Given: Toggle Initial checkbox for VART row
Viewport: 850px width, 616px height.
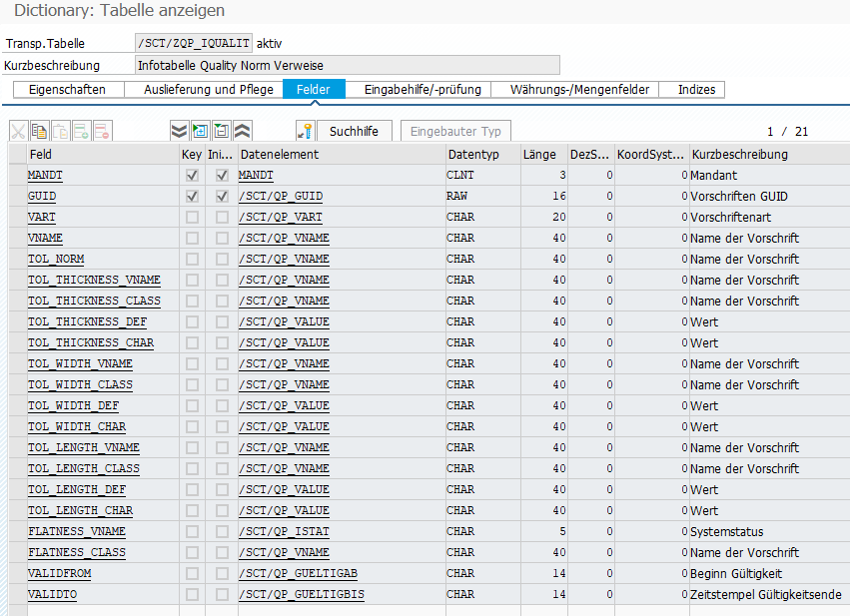Looking at the screenshot, I should pos(222,218).
